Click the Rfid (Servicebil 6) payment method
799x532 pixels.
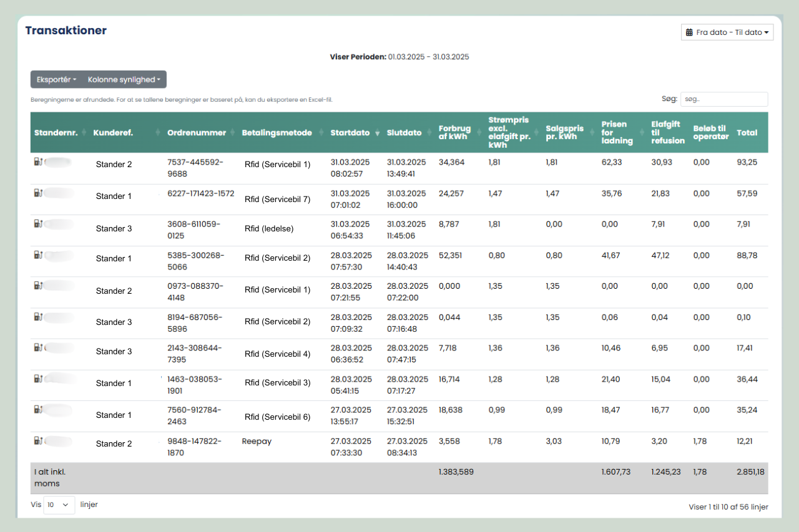coord(277,417)
